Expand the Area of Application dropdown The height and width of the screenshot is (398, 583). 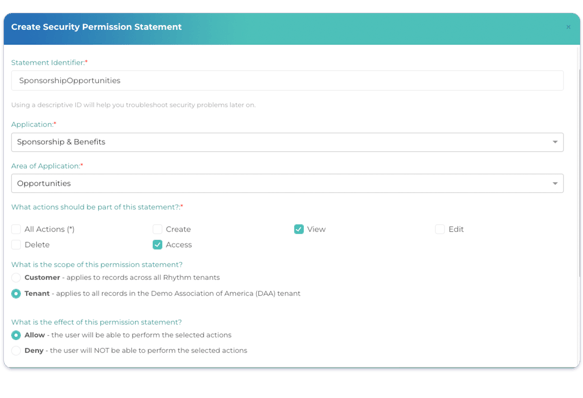[287, 183]
